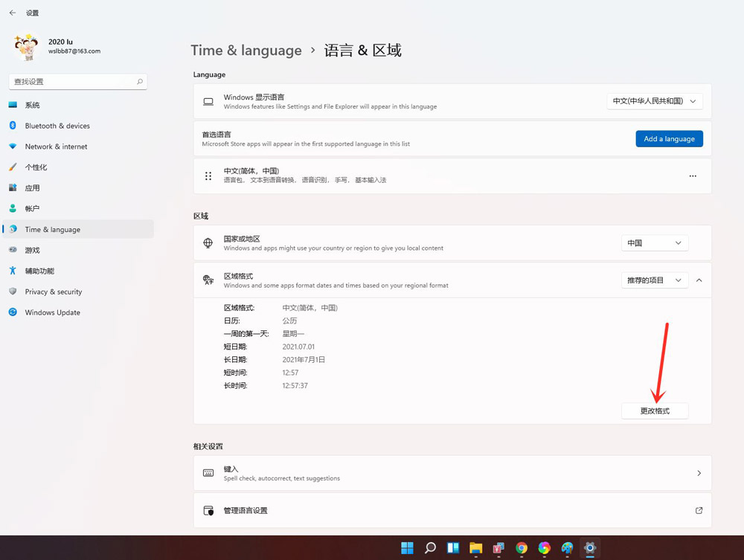Open Privacy & security settings
The image size is (744, 560).
[x=56, y=292]
